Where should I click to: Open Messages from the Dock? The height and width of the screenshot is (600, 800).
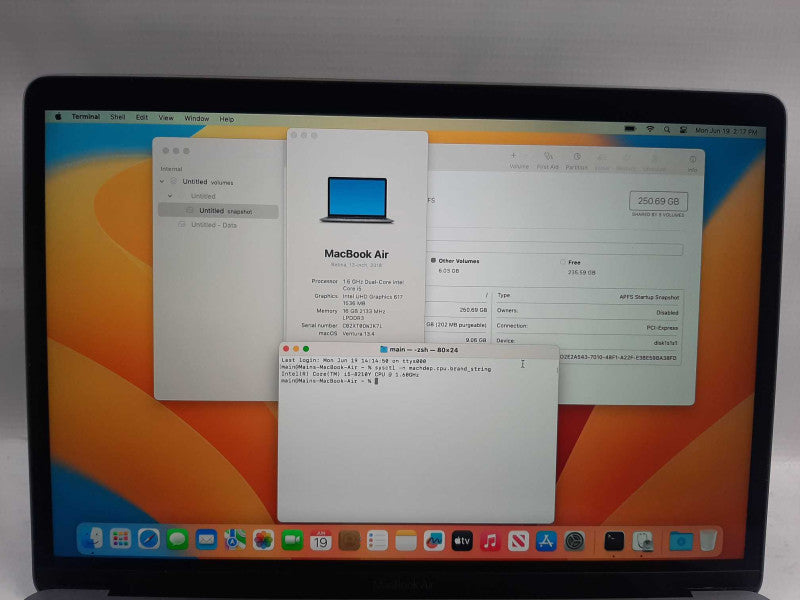click(x=177, y=539)
